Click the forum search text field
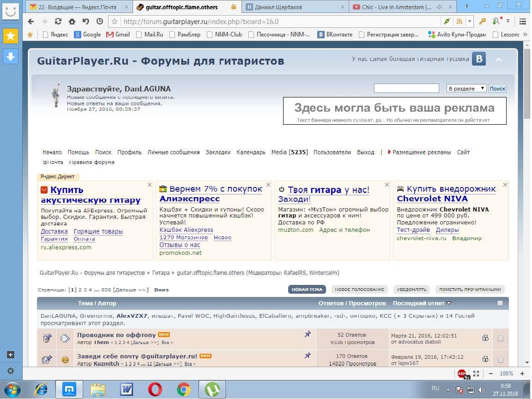The image size is (532, 399). coord(406,88)
